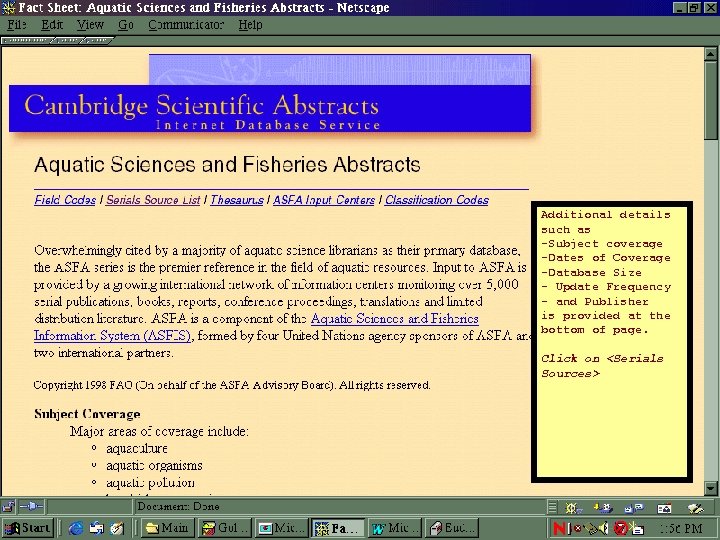Click the red circular tray icon
The width and height of the screenshot is (720, 540).
(620, 529)
